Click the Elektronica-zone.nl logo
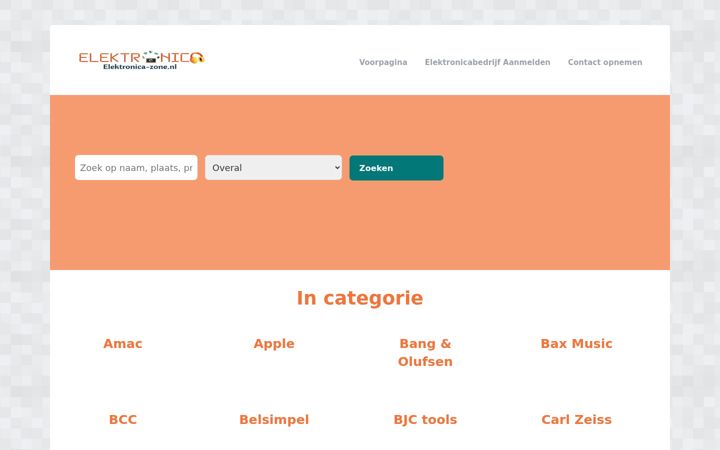The image size is (720, 450). coord(141,60)
